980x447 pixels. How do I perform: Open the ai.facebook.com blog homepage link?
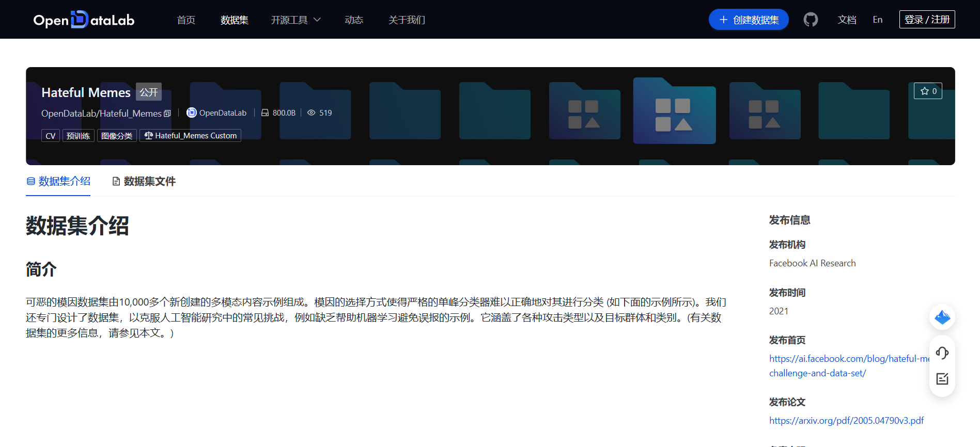point(849,366)
